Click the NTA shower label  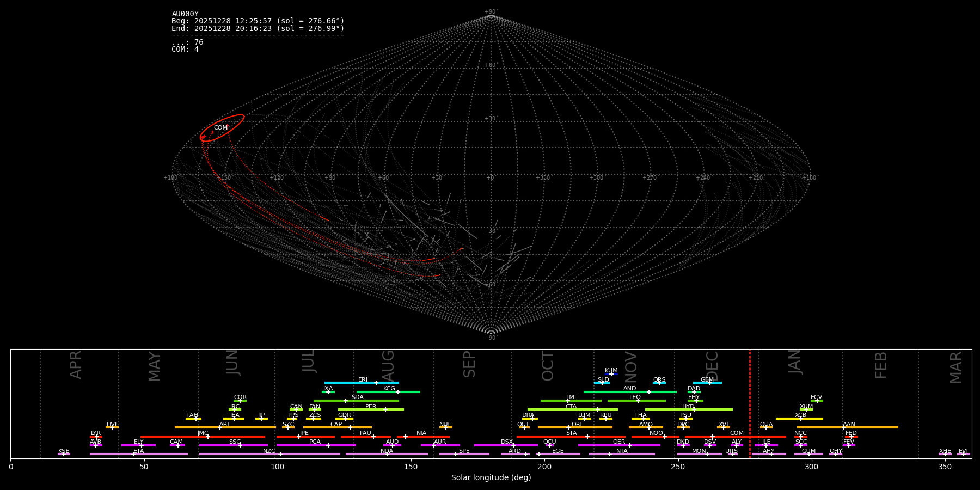[x=622, y=451]
